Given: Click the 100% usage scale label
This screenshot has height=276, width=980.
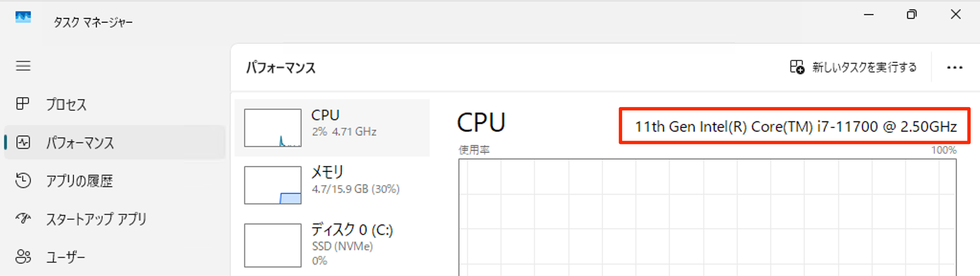Looking at the screenshot, I should click(946, 149).
